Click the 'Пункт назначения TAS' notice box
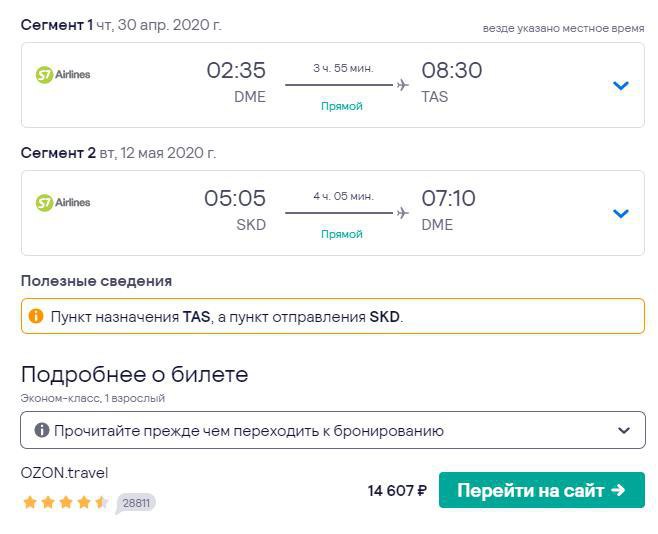 (332, 316)
